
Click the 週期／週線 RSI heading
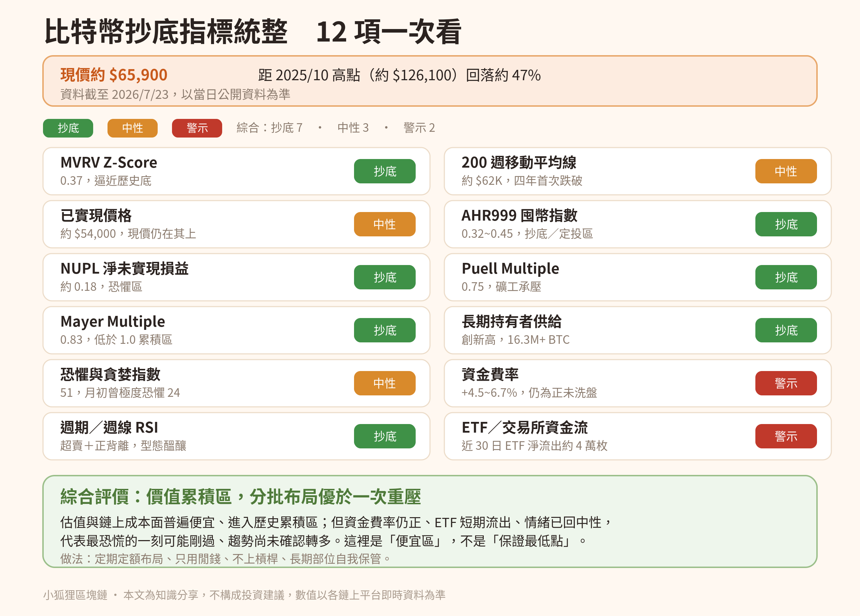(x=109, y=428)
